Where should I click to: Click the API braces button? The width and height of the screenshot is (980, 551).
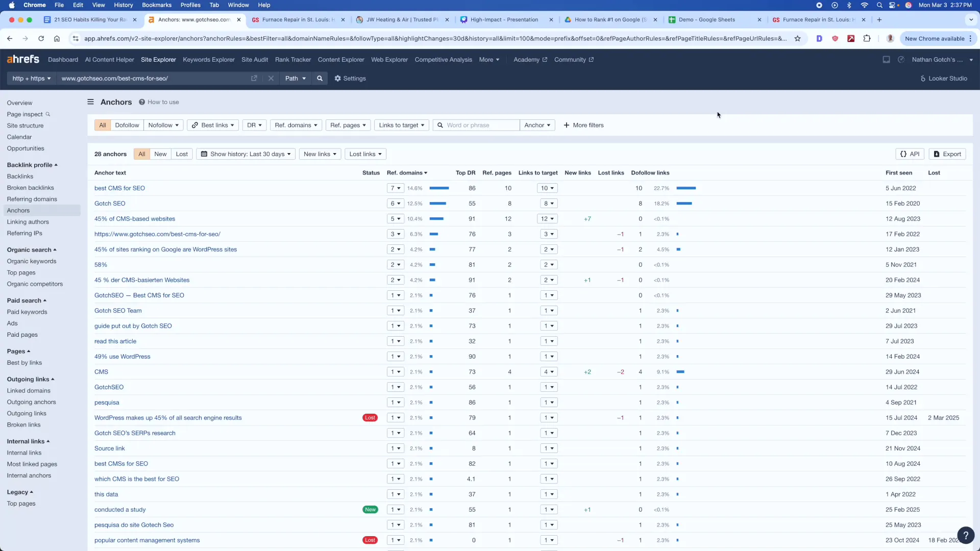click(x=910, y=154)
